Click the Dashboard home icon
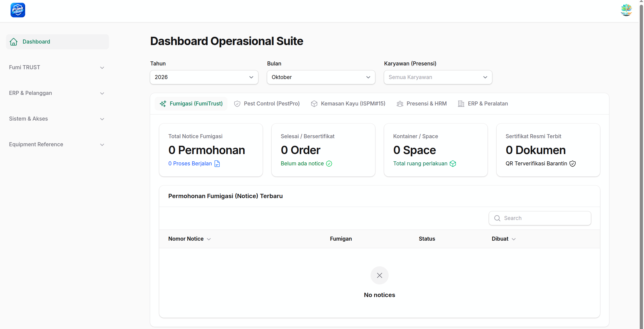This screenshot has width=644, height=329. [14, 42]
